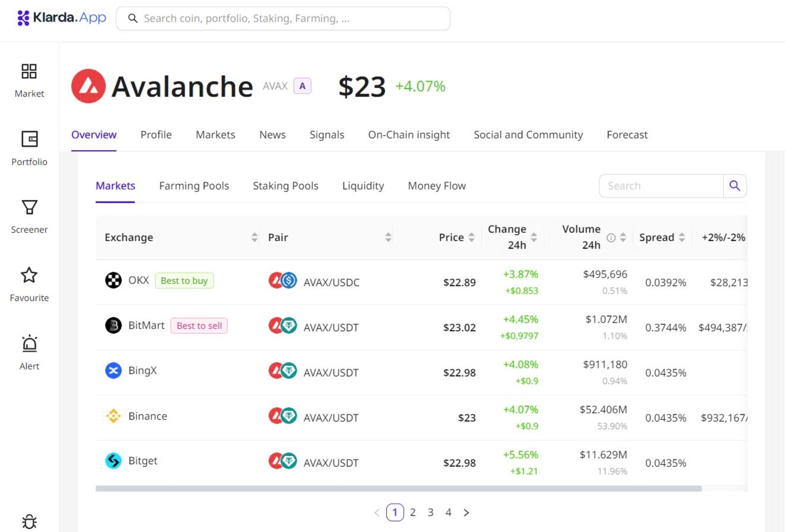Click the Binance exchange name
The width and height of the screenshot is (785, 532).
148,416
